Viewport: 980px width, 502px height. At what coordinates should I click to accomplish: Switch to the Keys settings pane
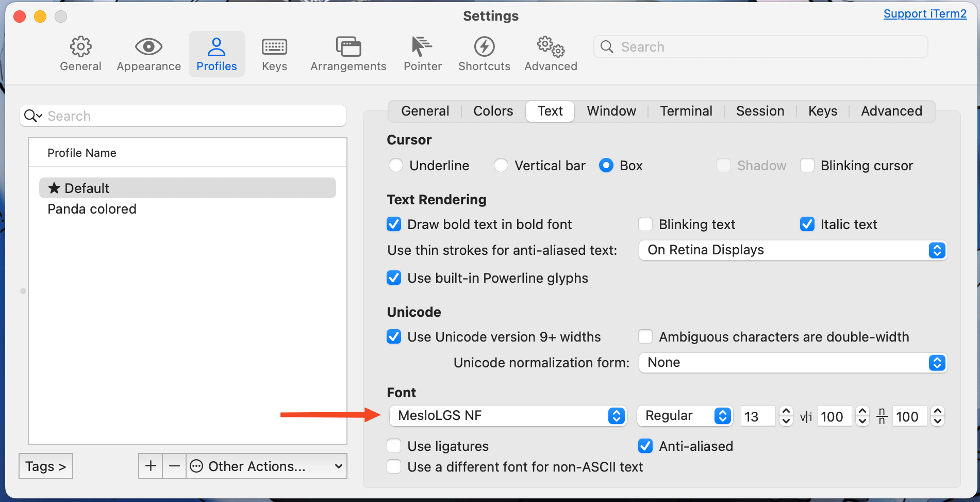274,53
